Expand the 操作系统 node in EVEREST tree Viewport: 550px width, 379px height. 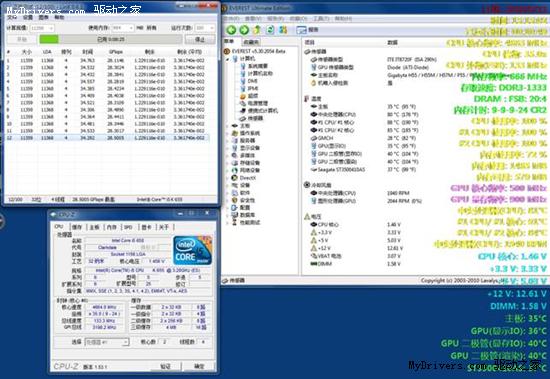(227, 133)
